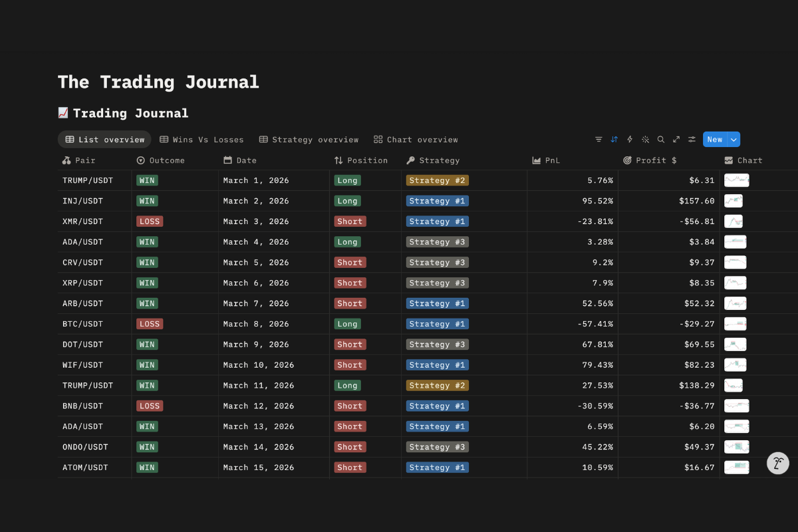Click the $49.37 profit value
Viewport: 798px width, 532px height.
click(700, 447)
